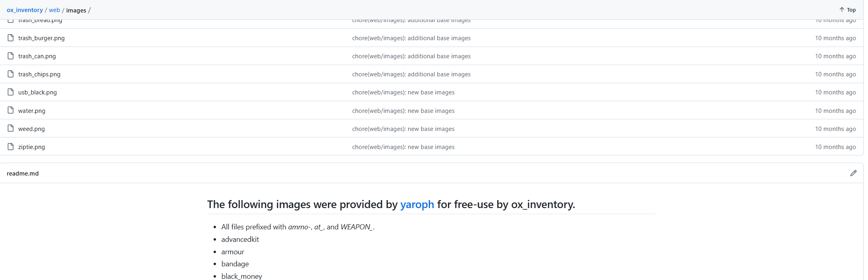Click the file icon next to water.png
The image size is (868, 280).
pos(11,110)
